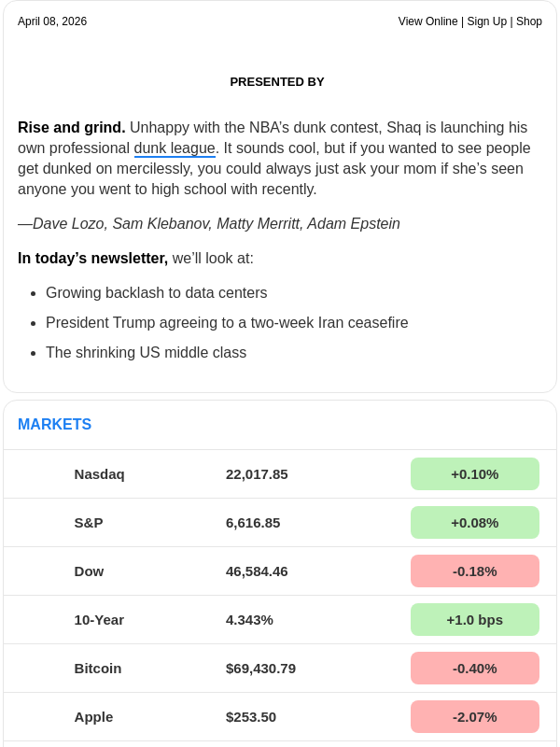
Task: Select the Dow row label
Action: click(89, 571)
